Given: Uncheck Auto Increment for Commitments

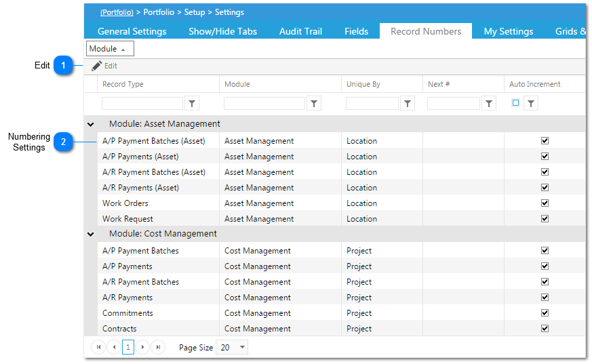Looking at the screenshot, I should pos(545,313).
